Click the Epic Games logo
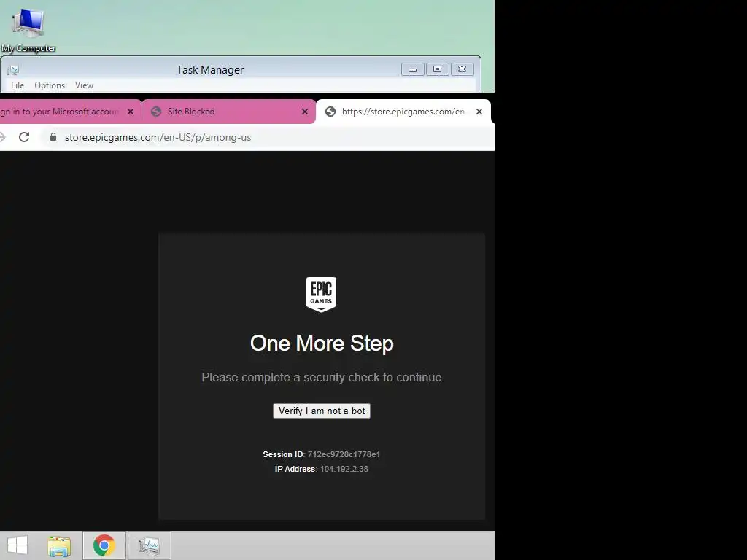This screenshot has width=747, height=560. 321,295
